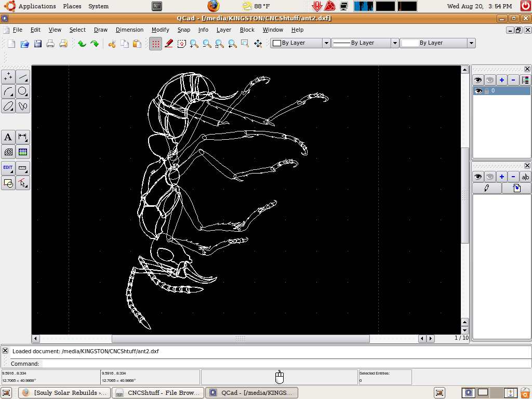Select the Ellipses tool
Image resolution: width=532 pixels, height=399 pixels.
point(8,106)
